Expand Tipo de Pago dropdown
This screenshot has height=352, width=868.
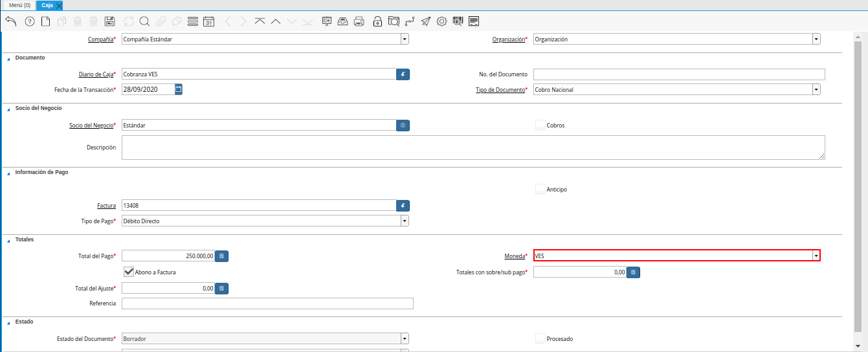pos(405,221)
